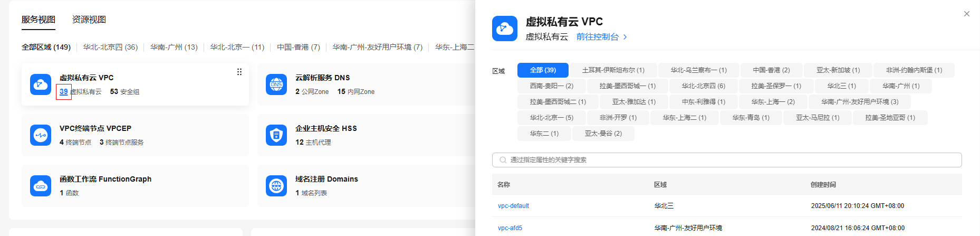Screen dimensions: 980x236
Task: Filter by 亚太-曼谷 (2) region
Action: click(603, 134)
